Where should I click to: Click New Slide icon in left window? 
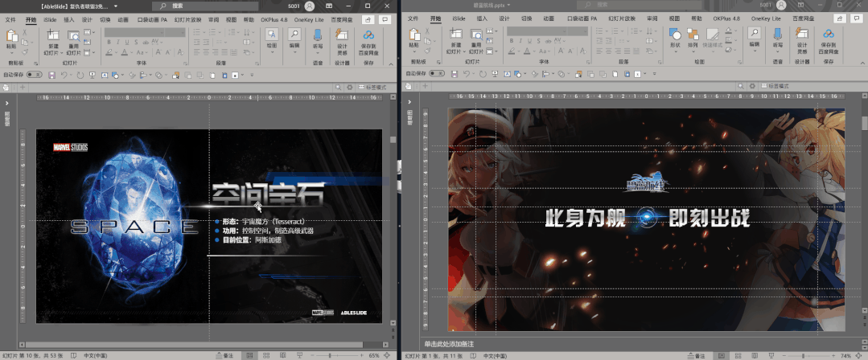click(53, 36)
